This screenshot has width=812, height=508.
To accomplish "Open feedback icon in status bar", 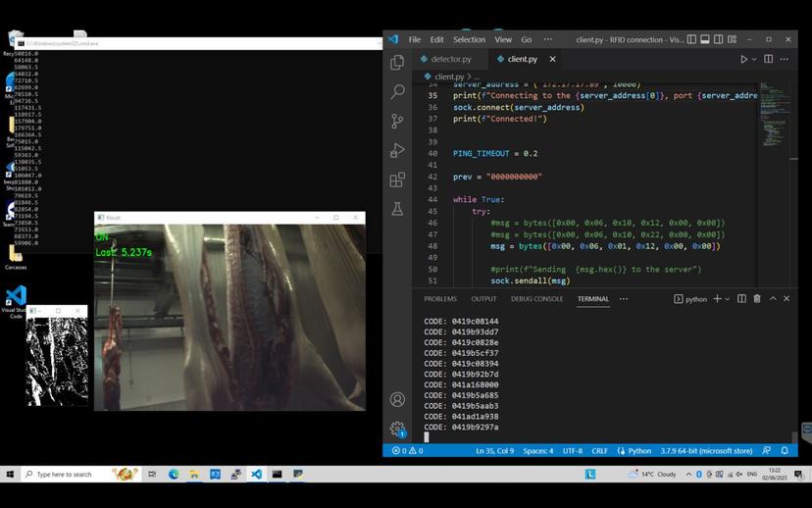I will click(x=767, y=450).
